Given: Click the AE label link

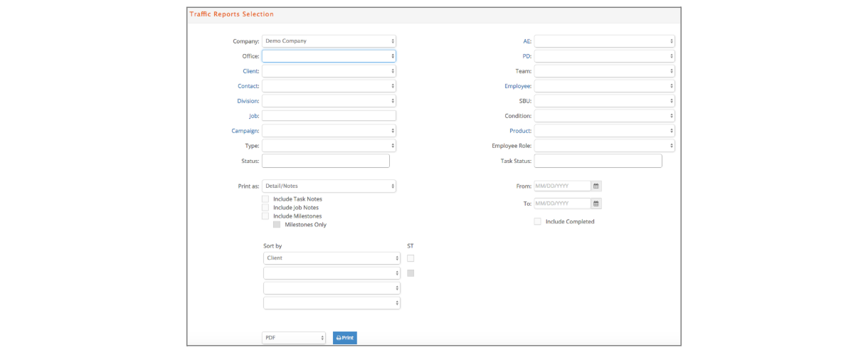Looking at the screenshot, I should coord(527,41).
